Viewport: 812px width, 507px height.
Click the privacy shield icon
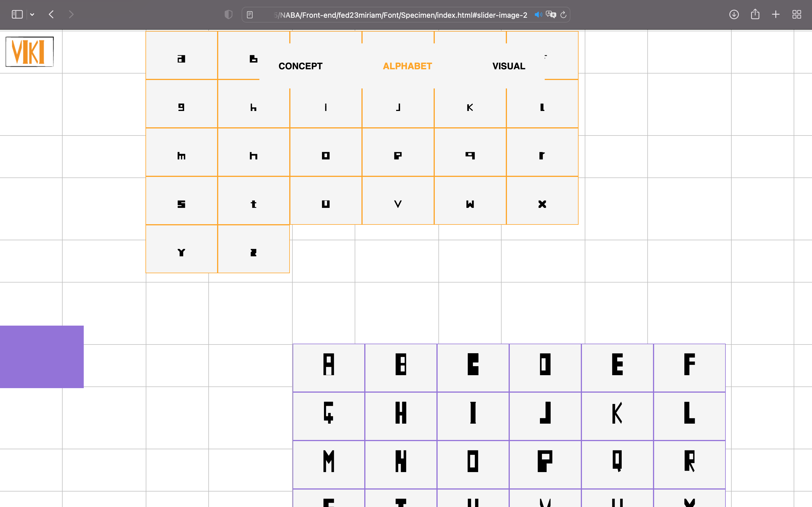(x=228, y=14)
